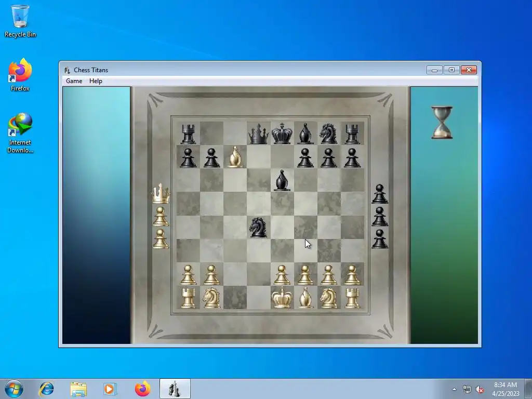Select the black rook on a8

188,134
